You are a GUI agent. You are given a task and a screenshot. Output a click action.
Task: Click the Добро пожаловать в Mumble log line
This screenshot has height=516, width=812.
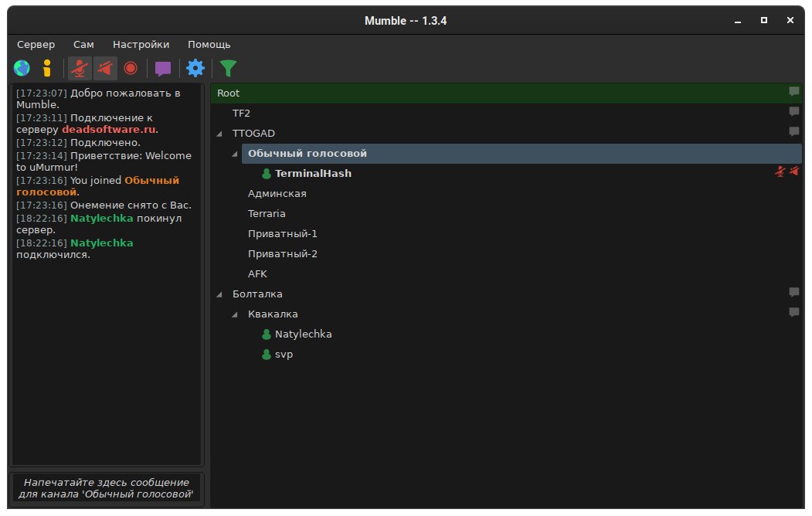[98, 99]
